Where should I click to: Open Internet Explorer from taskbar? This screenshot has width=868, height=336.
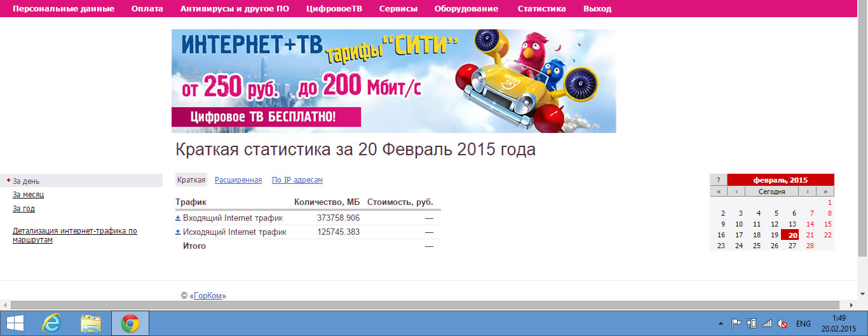[52, 324]
